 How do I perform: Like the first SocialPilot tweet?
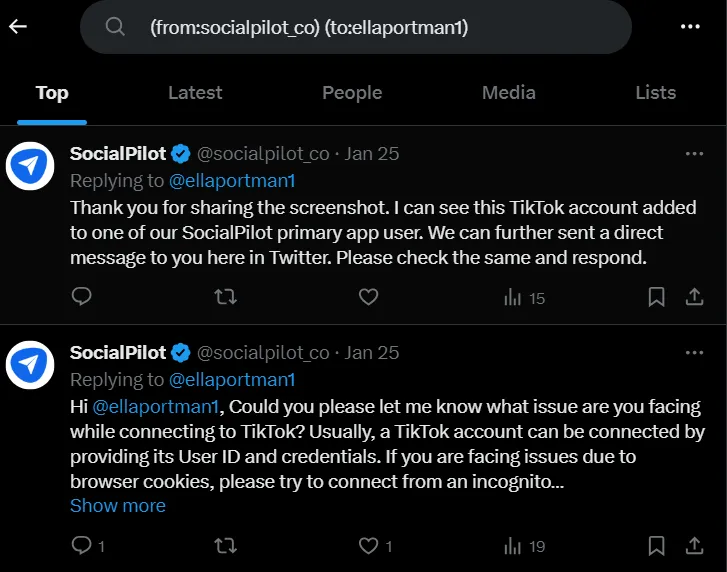tap(368, 297)
